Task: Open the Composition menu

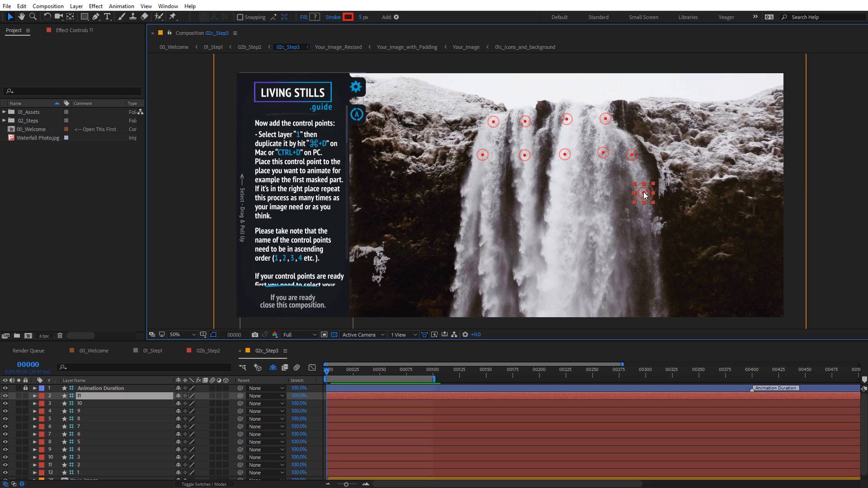Action: (48, 6)
